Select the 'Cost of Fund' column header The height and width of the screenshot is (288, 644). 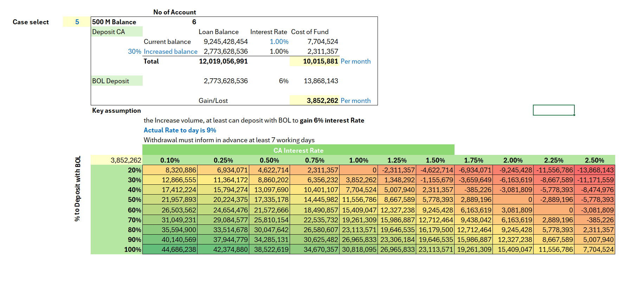point(310,32)
